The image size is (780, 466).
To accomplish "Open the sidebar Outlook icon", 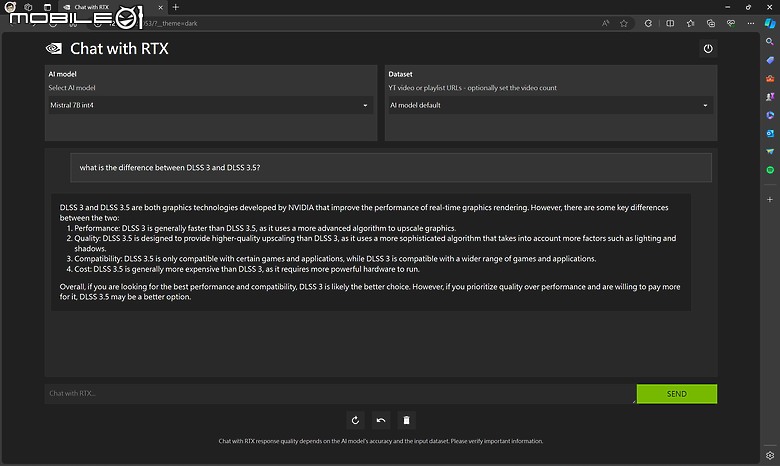I will click(770, 133).
